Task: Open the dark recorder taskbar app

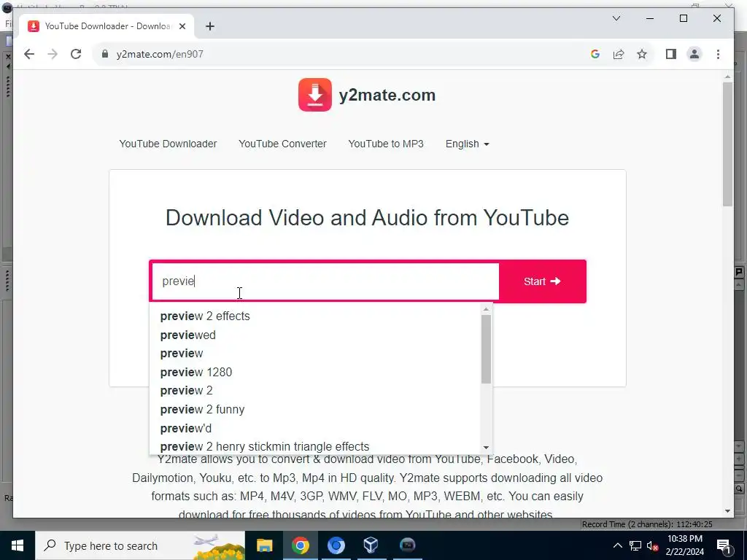Action: [407, 545]
